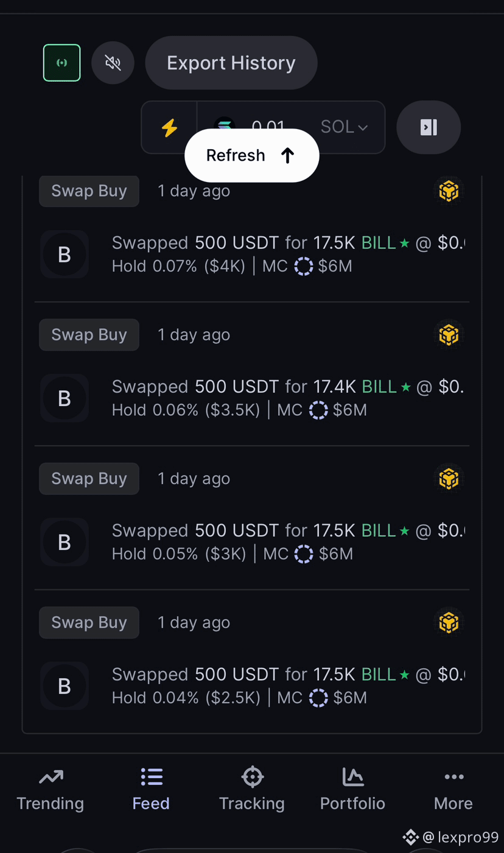
Task: Click Export History button
Action: [x=231, y=63]
